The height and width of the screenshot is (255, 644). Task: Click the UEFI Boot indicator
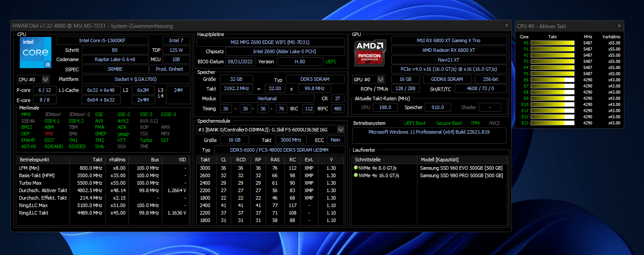click(x=415, y=123)
